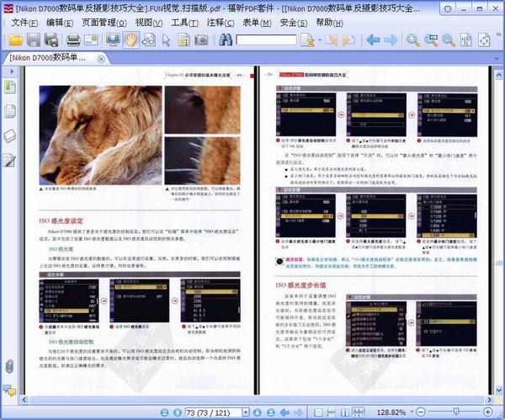Open the 编辑(E) menu
The width and height of the screenshot is (505, 420).
60,23
